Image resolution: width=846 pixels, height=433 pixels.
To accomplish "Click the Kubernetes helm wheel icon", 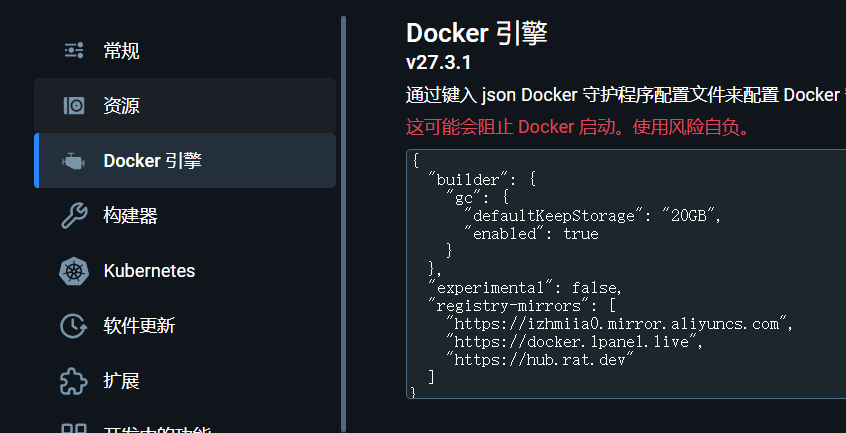I will point(74,271).
